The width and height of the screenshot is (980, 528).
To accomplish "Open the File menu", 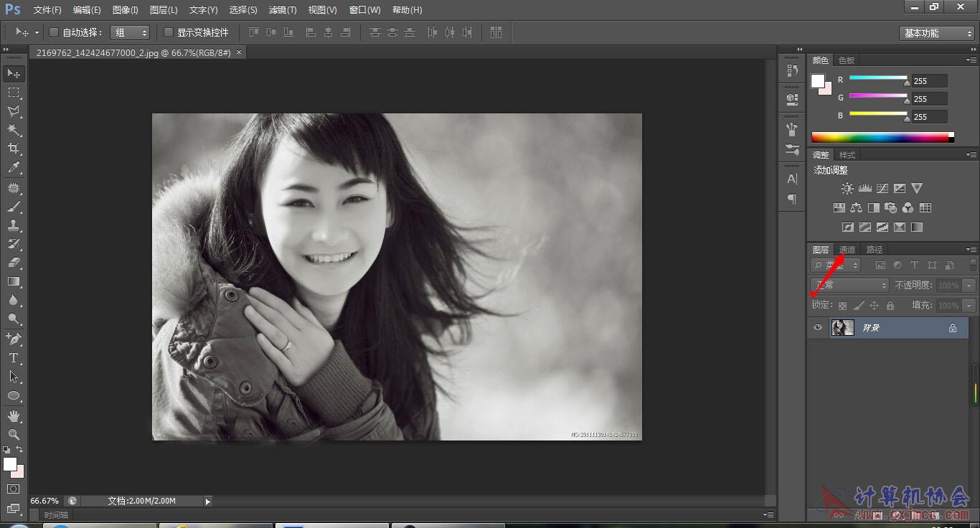I will coord(47,10).
